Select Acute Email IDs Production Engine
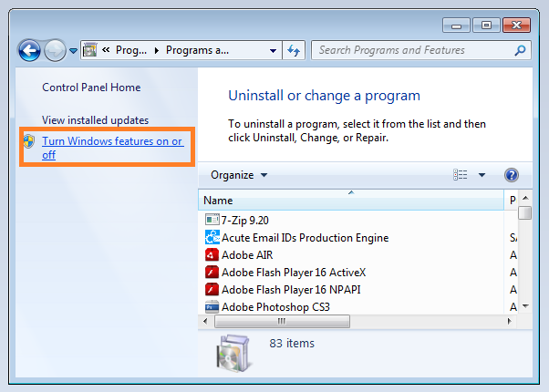The width and height of the screenshot is (549, 392). pyautogui.click(x=305, y=238)
